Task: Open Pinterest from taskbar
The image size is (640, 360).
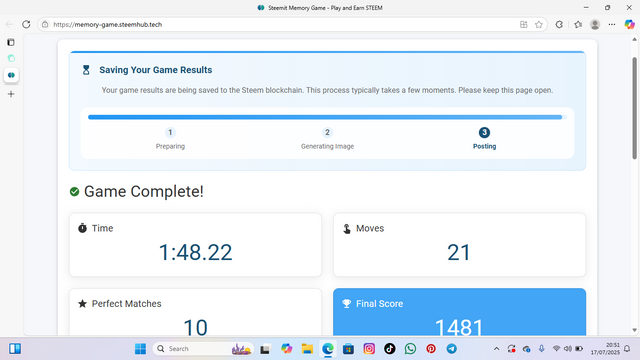Action: (431, 349)
